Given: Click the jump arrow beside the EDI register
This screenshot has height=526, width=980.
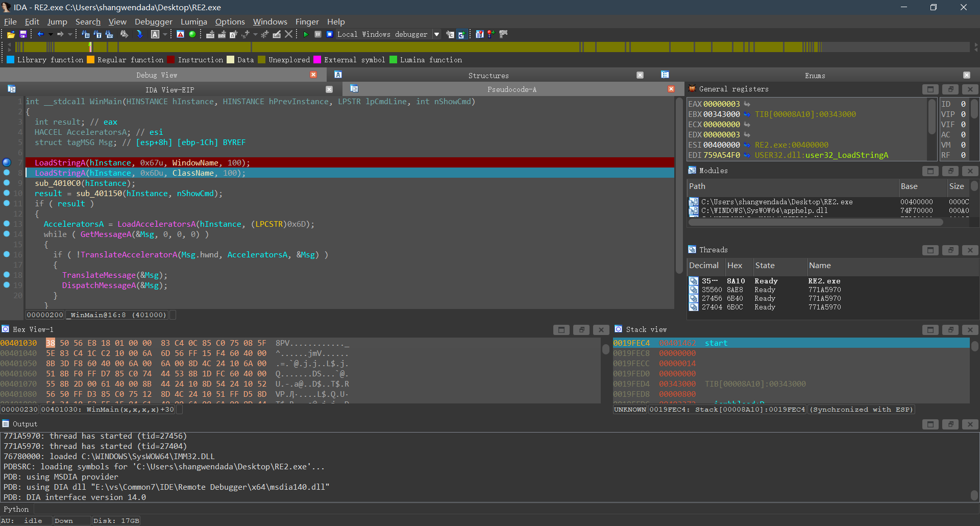Looking at the screenshot, I should tap(747, 155).
